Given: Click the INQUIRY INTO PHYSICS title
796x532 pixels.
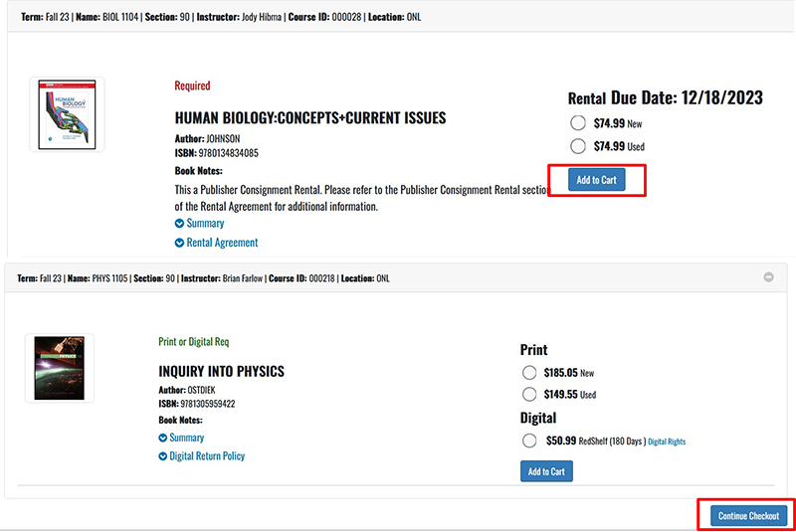Looking at the screenshot, I should (x=221, y=371).
